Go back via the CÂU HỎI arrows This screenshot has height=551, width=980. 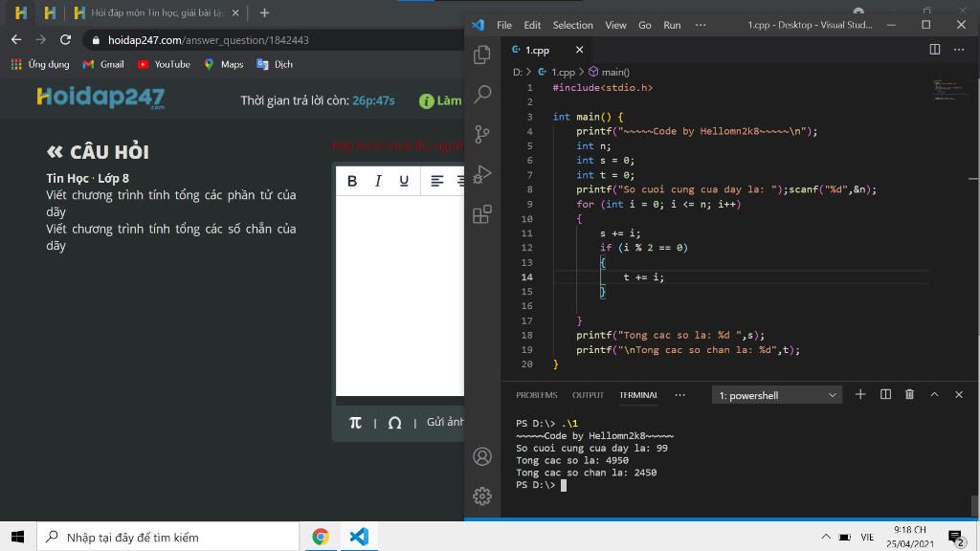pyautogui.click(x=55, y=151)
